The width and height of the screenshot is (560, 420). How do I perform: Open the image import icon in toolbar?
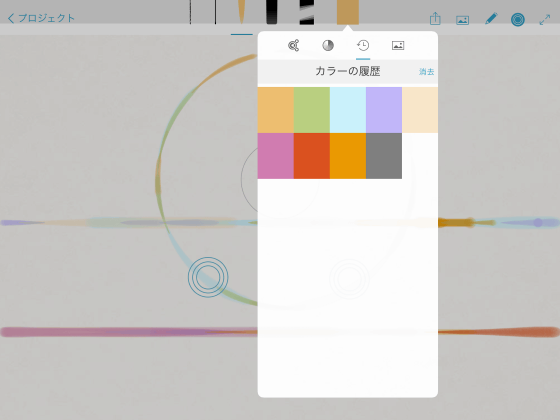[462, 20]
